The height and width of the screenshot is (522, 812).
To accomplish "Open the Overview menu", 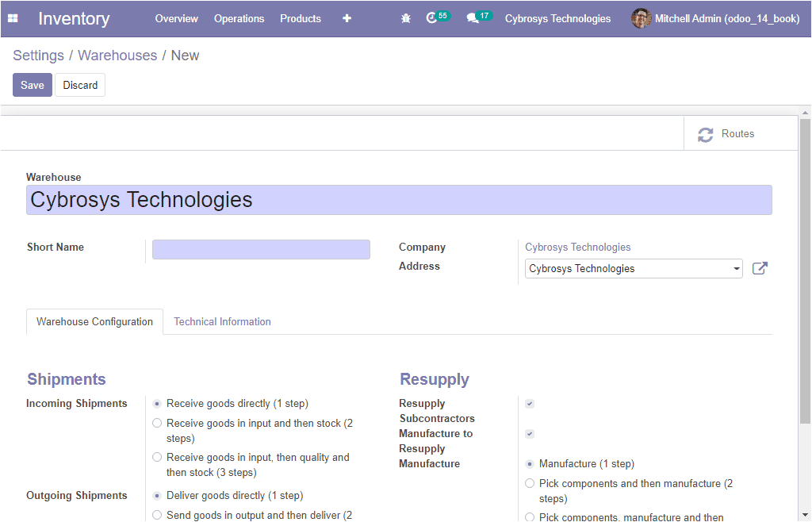I will [x=177, y=19].
